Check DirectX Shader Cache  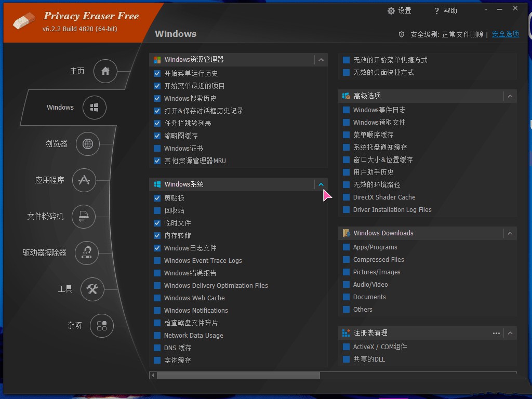click(x=346, y=197)
